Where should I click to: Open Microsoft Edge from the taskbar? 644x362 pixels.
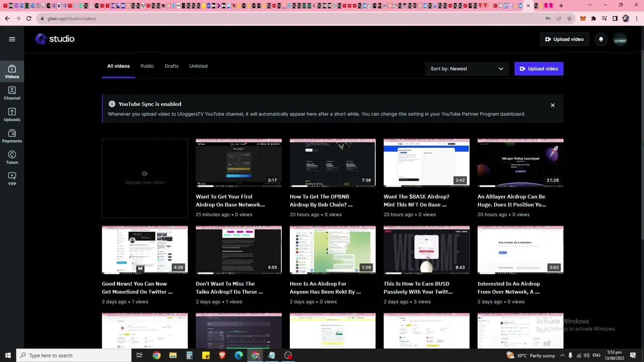239,355
